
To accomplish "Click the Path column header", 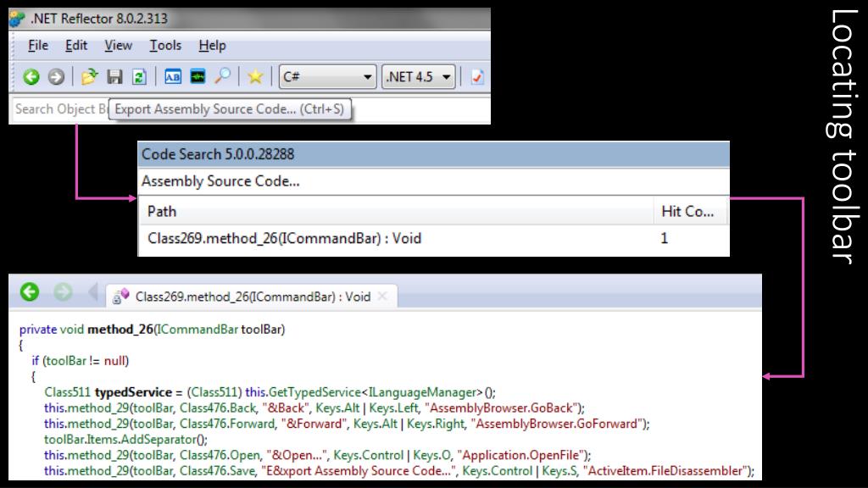I will tap(396, 211).
